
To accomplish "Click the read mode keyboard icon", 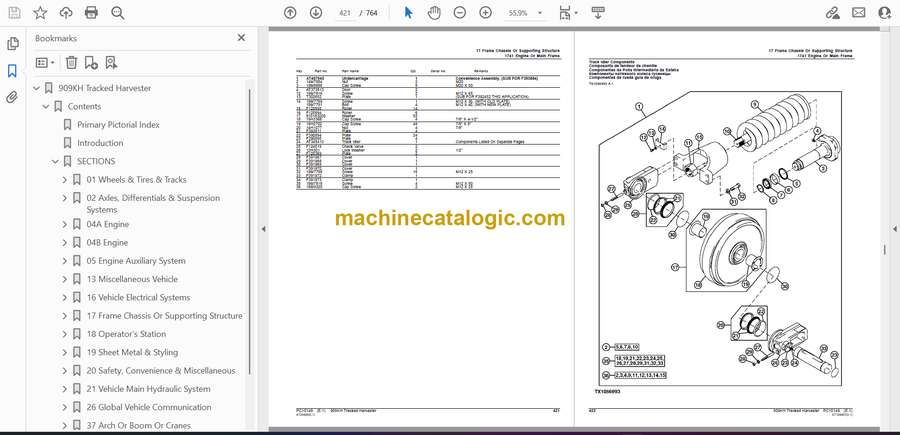I will point(598,13).
